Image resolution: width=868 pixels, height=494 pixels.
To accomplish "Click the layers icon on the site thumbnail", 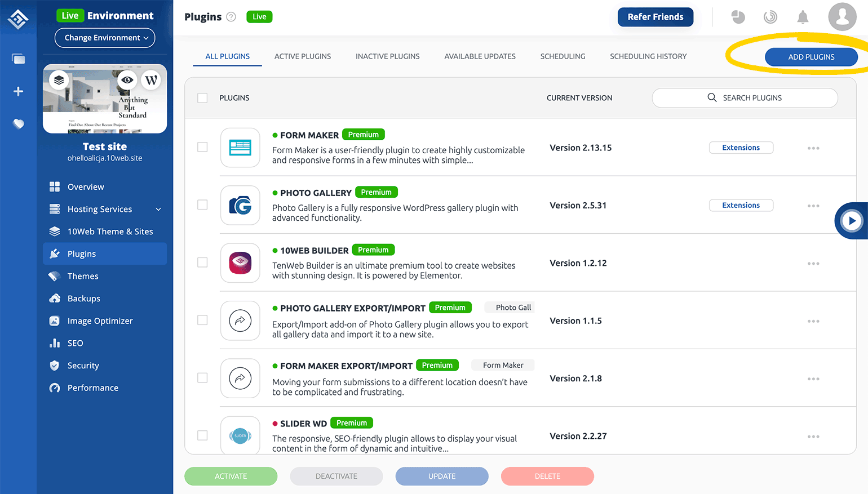I will (x=59, y=80).
